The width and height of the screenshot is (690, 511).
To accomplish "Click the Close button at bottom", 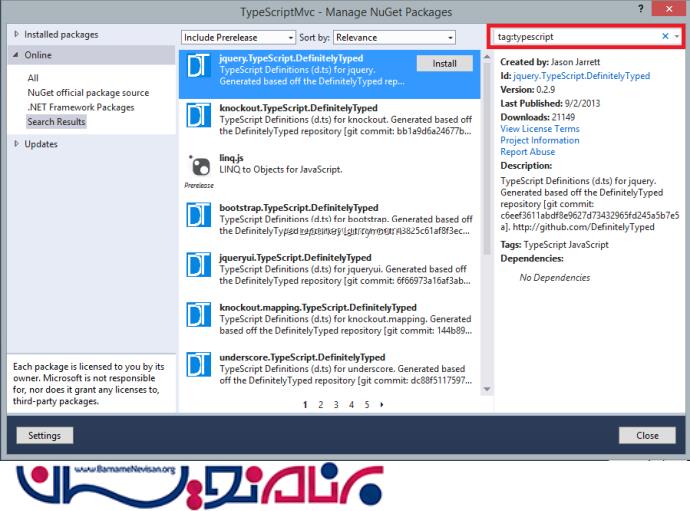I will (647, 435).
